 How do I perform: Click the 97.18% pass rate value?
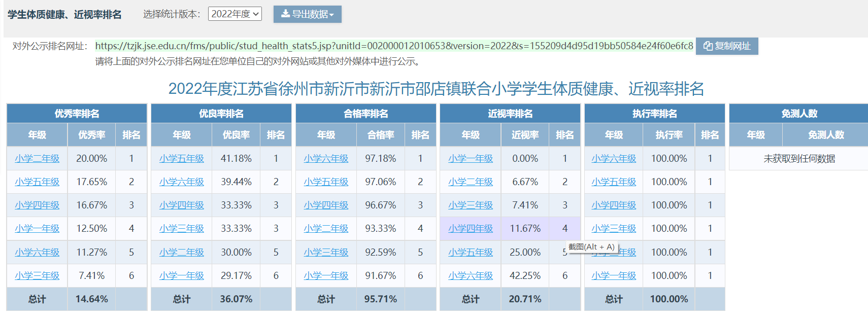click(381, 158)
